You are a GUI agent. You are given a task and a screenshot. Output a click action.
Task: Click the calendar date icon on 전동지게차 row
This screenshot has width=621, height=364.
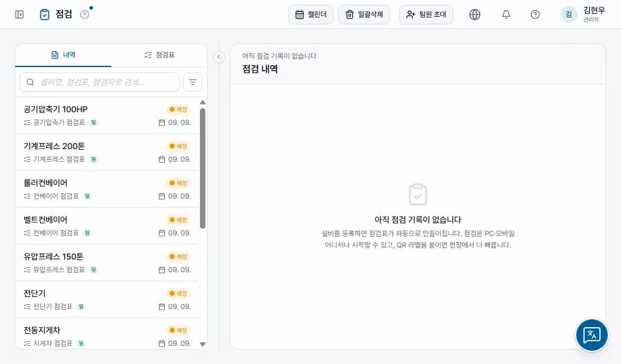click(161, 343)
